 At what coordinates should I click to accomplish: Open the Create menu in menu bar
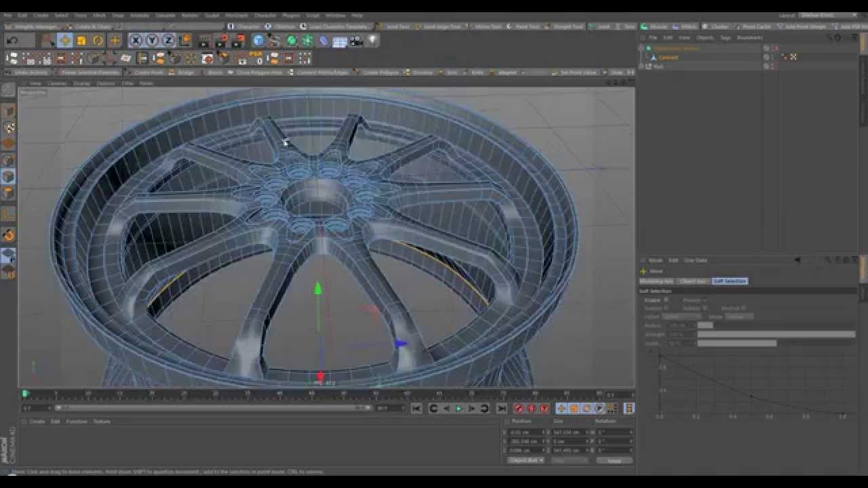41,15
